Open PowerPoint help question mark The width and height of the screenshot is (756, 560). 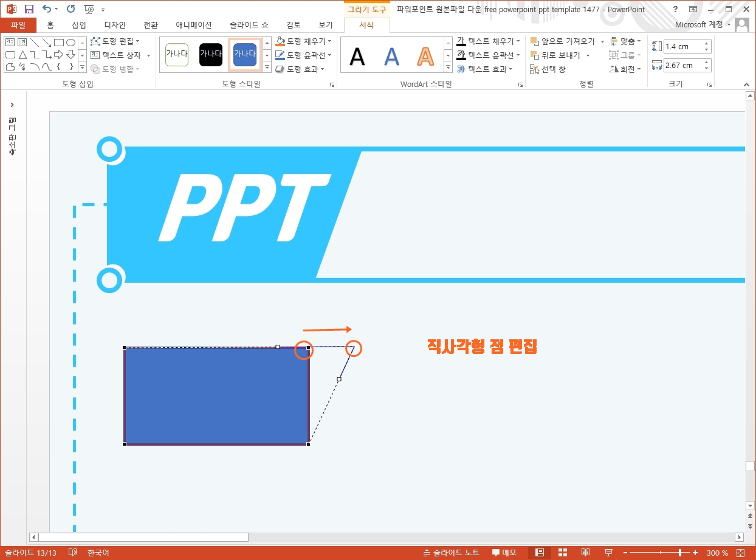[676, 9]
